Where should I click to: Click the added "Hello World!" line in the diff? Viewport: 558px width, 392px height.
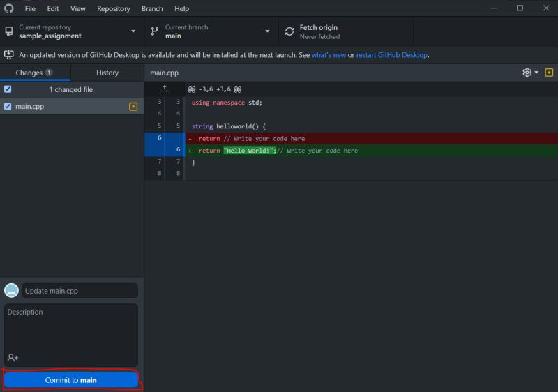tap(372, 151)
